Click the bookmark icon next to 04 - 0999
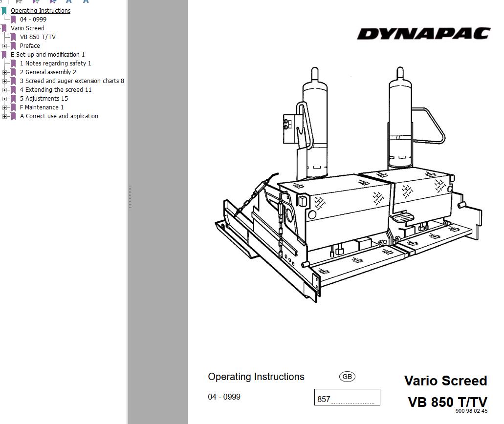 14,20
